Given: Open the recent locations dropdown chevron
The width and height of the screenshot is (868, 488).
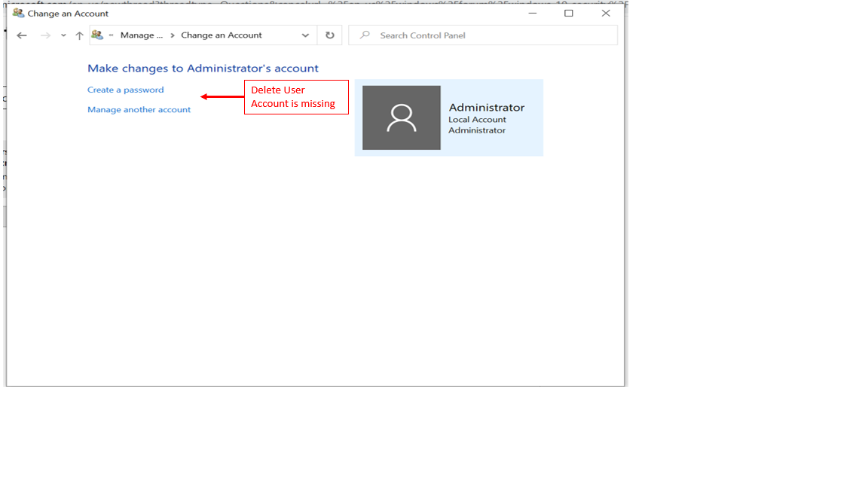Looking at the screenshot, I should point(63,35).
